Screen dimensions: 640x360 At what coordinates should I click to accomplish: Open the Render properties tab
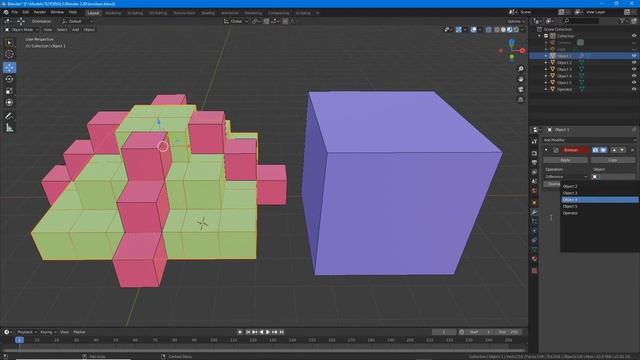click(x=534, y=153)
